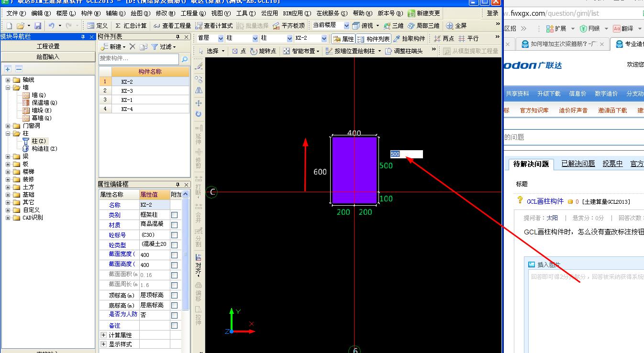Expand the 梁 tree node

pyautogui.click(x=8, y=156)
